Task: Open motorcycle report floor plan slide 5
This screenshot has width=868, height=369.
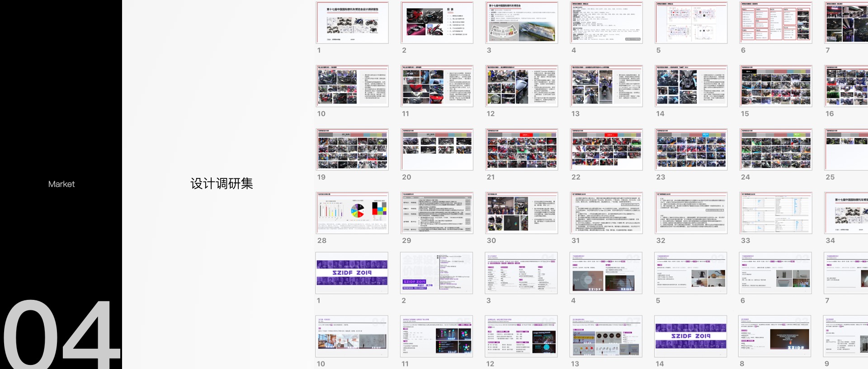Action: point(691,23)
